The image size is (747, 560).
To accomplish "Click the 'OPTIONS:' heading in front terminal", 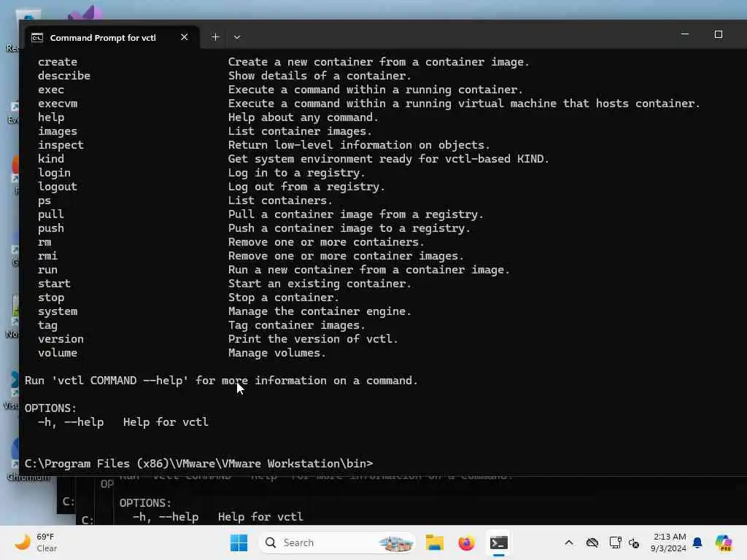I will [50, 408].
